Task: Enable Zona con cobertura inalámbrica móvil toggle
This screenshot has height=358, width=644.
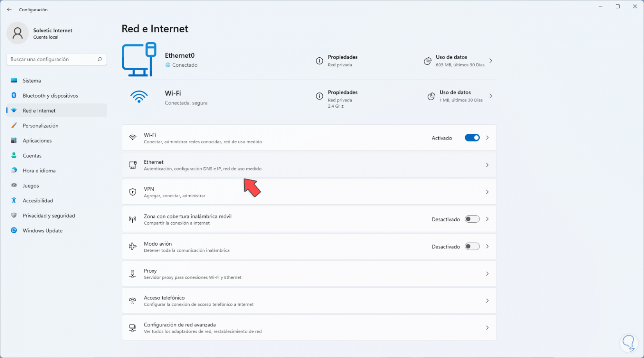Action: 472,219
